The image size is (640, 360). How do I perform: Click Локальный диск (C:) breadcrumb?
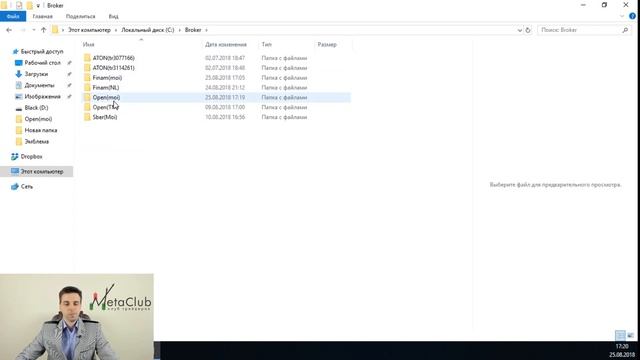[147, 30]
